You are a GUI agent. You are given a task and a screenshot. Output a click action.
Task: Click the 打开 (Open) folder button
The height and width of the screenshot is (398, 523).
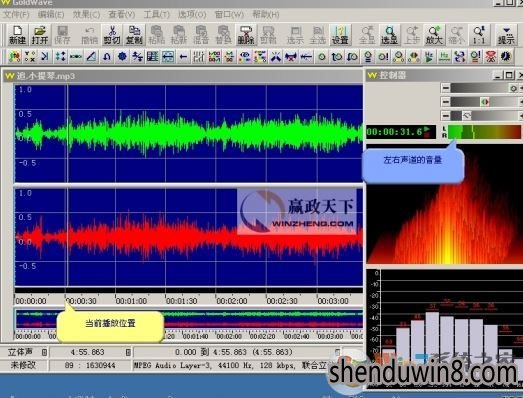[x=40, y=35]
